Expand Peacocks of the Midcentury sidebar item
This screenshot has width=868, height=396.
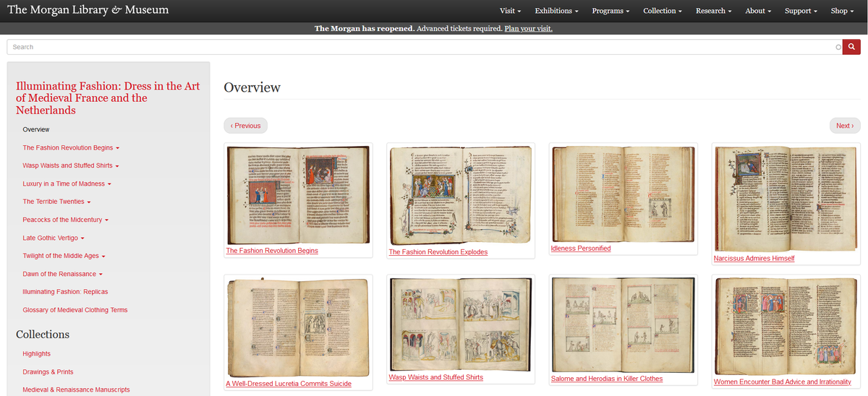tap(66, 220)
